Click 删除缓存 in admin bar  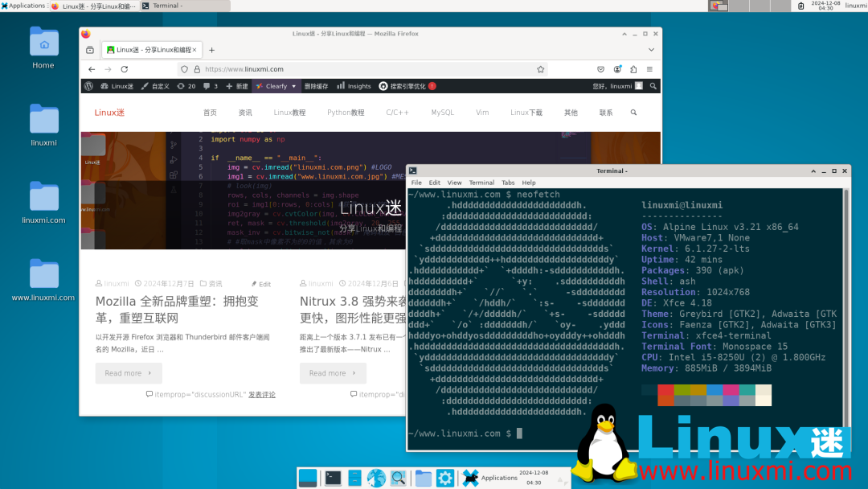pyautogui.click(x=316, y=86)
